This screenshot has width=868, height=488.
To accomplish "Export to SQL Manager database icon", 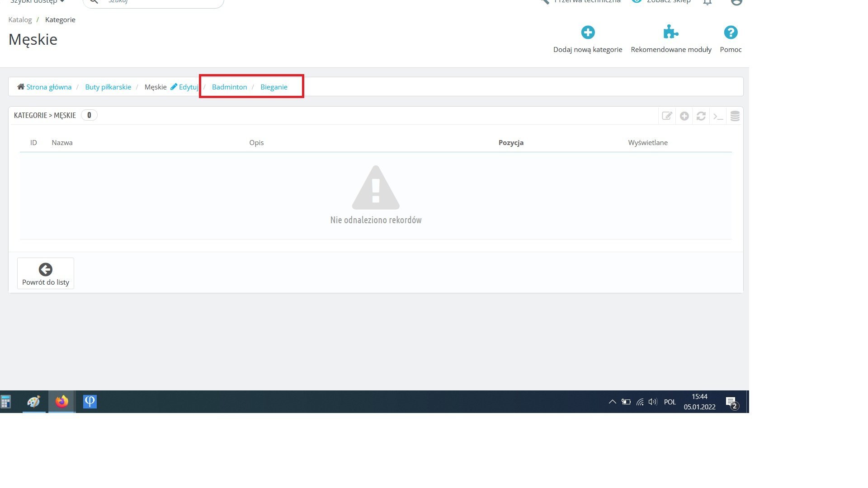I will (x=735, y=116).
